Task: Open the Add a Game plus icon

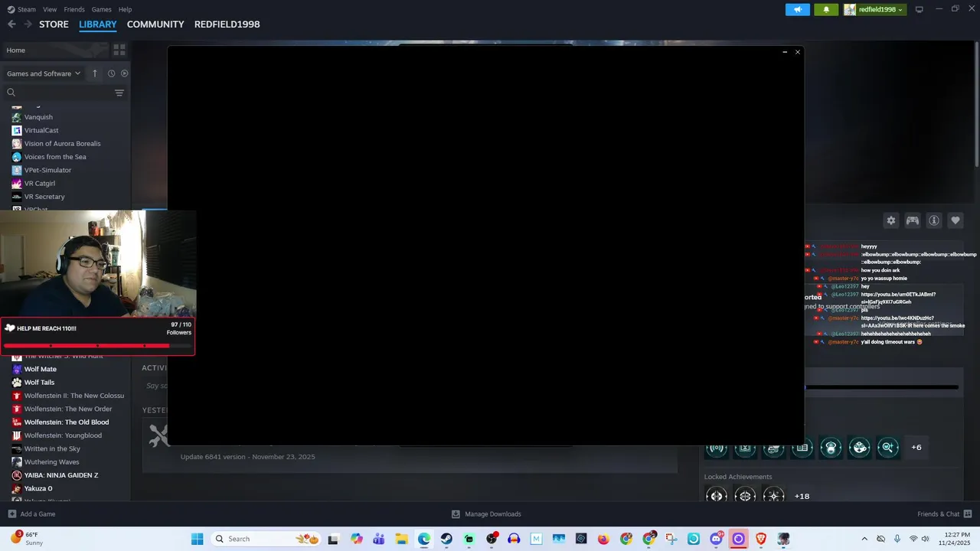Action: pos(11,514)
